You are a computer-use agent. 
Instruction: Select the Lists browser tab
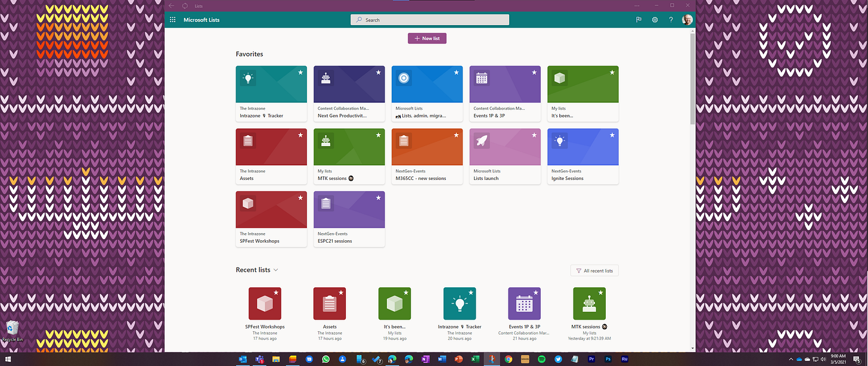click(x=199, y=5)
